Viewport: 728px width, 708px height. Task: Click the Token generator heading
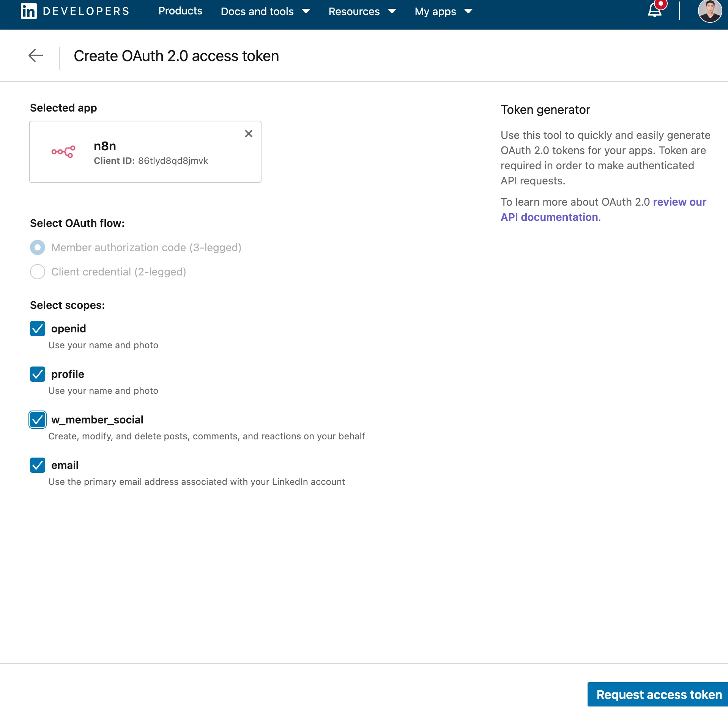click(x=545, y=110)
